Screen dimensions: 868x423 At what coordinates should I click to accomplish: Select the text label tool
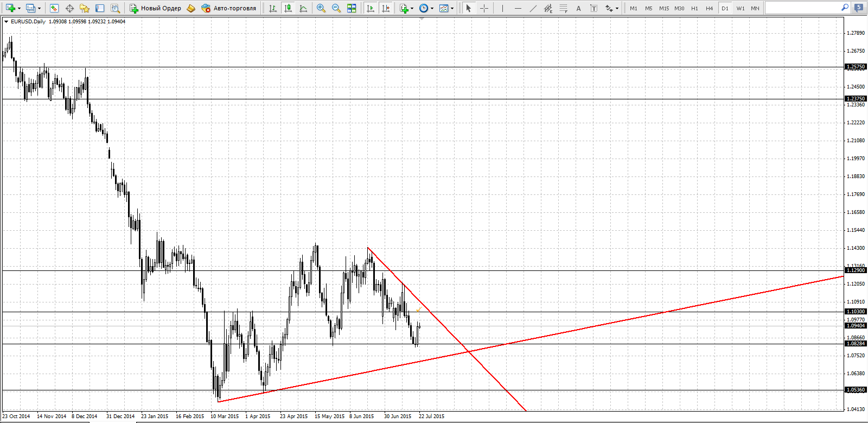[x=593, y=8]
